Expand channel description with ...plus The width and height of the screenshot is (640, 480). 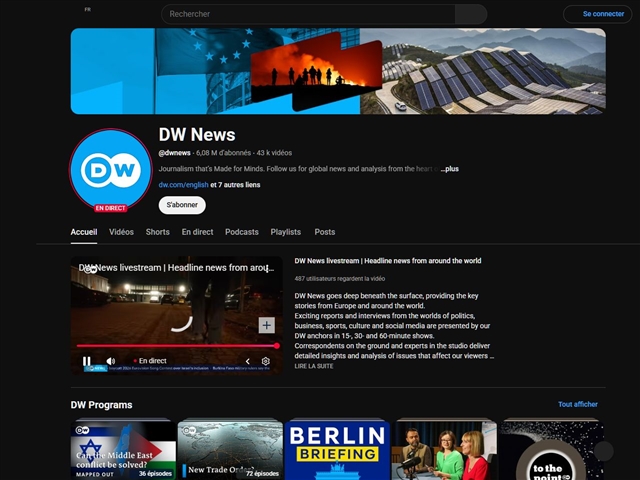[x=449, y=169]
